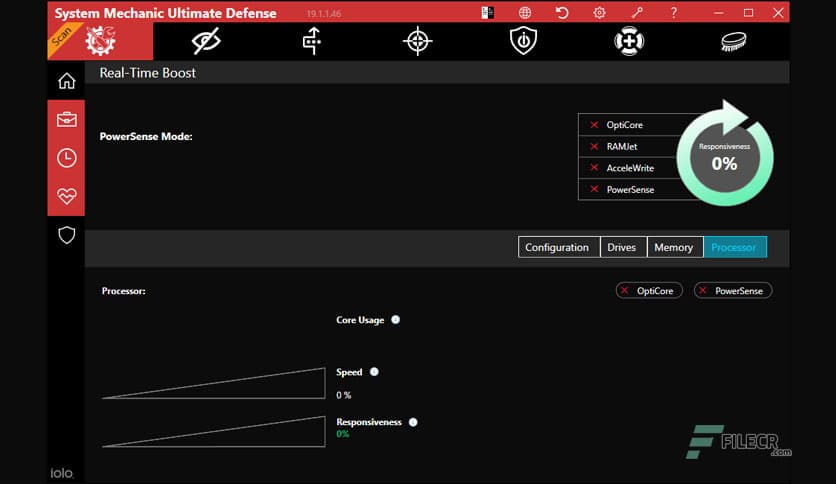Open the shield security sidebar icon
Viewport: 836px width, 484px height.
[x=67, y=235]
